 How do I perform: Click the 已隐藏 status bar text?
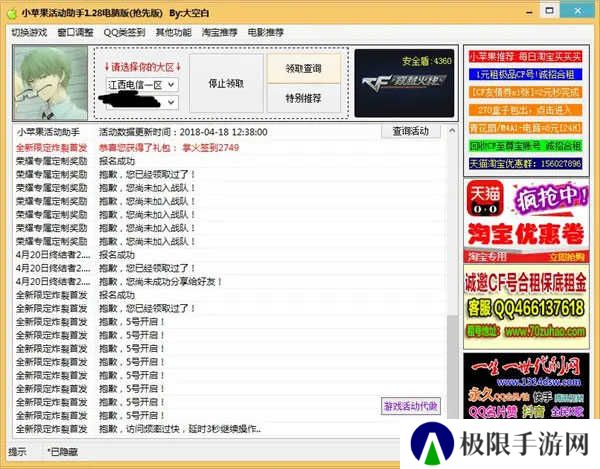pos(62,452)
